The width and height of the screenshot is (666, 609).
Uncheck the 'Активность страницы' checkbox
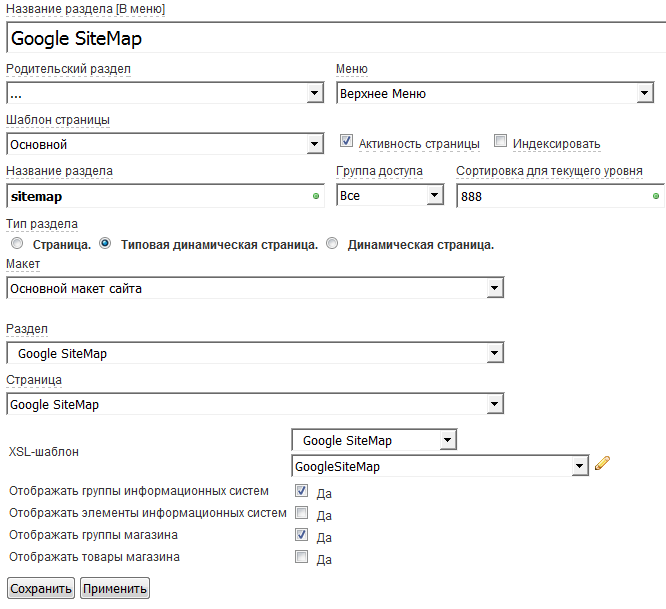pos(347,142)
